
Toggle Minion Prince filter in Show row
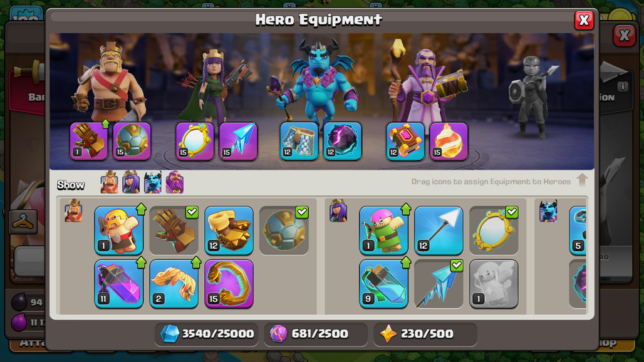[153, 182]
